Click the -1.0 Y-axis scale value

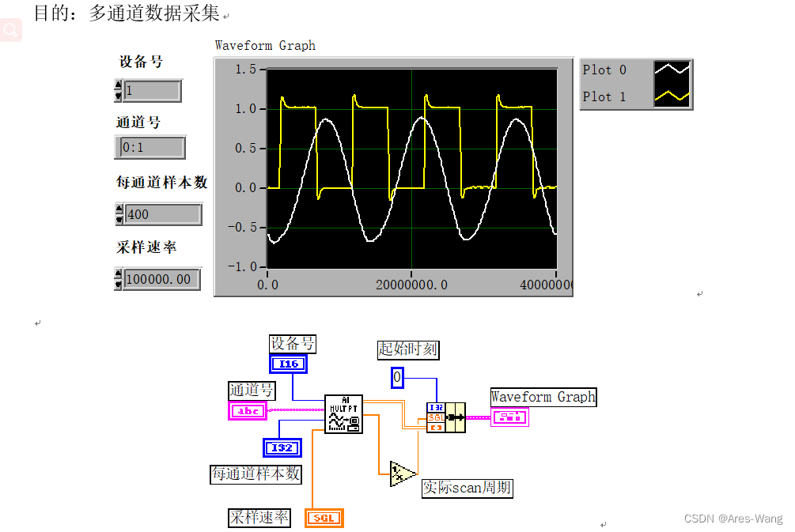pyautogui.click(x=242, y=266)
